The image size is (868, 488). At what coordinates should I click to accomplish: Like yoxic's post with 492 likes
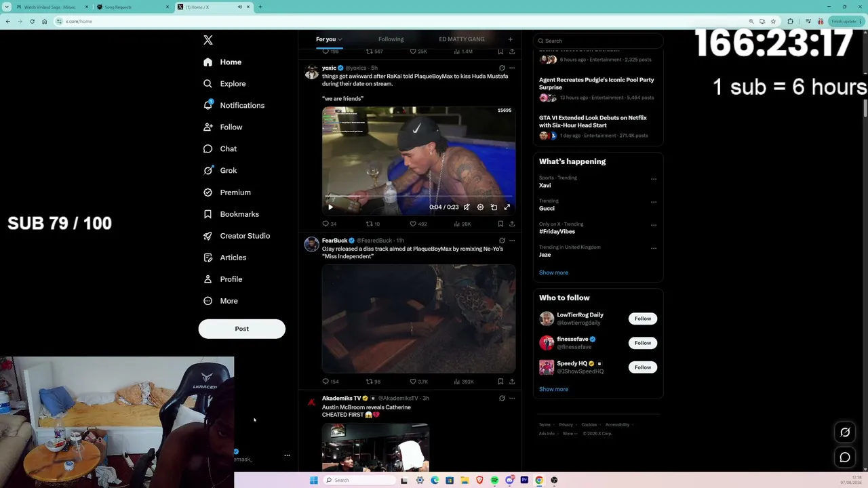click(x=418, y=224)
